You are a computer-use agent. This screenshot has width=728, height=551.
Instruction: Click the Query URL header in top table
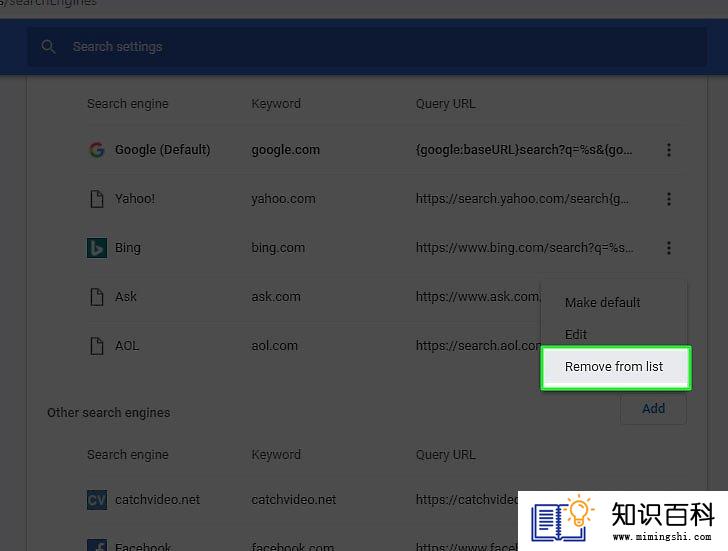coord(445,104)
